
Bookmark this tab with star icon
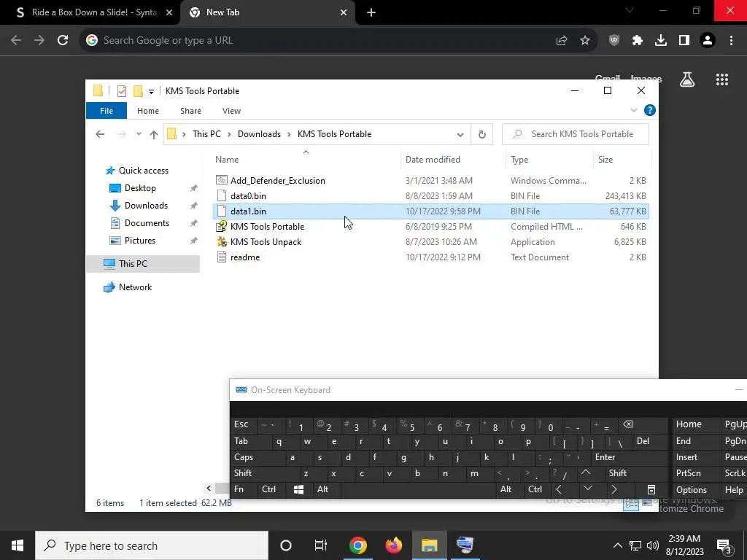[585, 41]
